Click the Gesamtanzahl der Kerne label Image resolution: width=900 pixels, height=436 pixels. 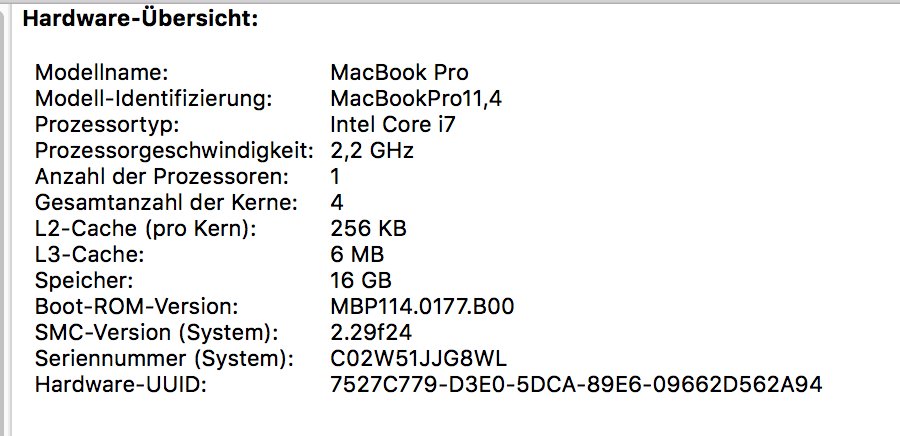167,203
